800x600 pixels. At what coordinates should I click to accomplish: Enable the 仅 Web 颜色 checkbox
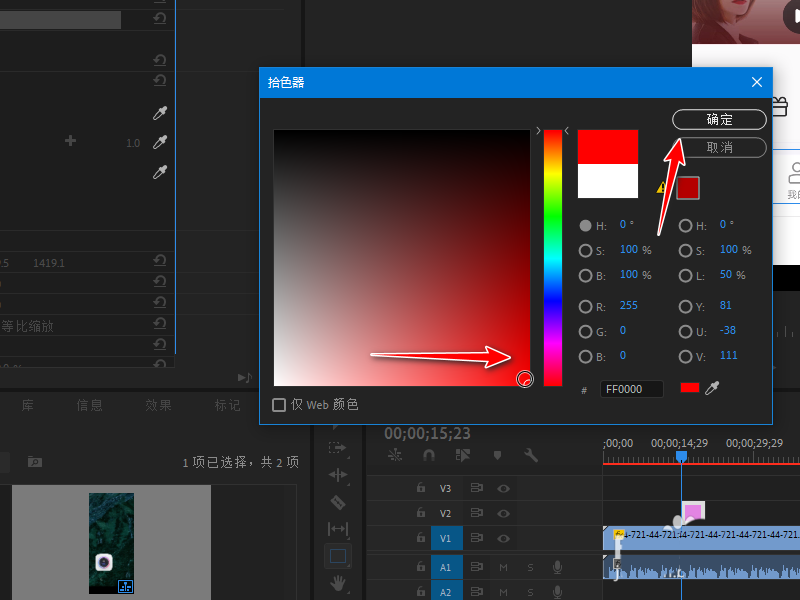(279, 405)
